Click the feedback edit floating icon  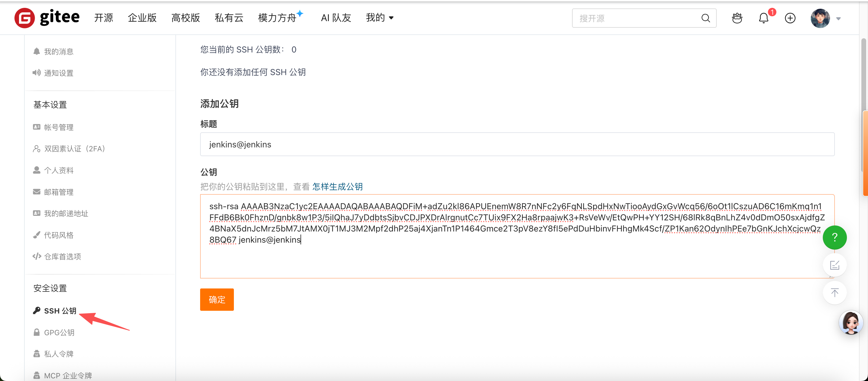pyautogui.click(x=834, y=266)
